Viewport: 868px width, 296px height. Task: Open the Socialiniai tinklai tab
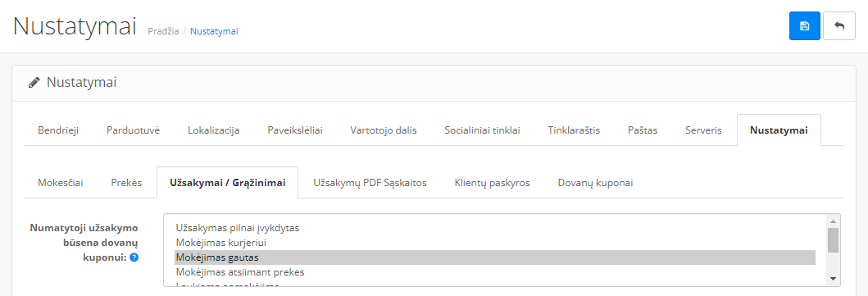coord(482,130)
